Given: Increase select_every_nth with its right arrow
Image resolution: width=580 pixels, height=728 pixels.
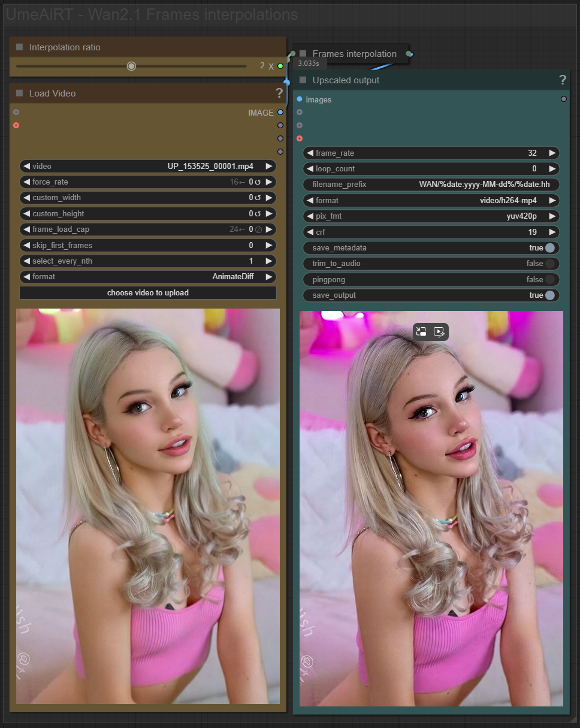Looking at the screenshot, I should [269, 261].
